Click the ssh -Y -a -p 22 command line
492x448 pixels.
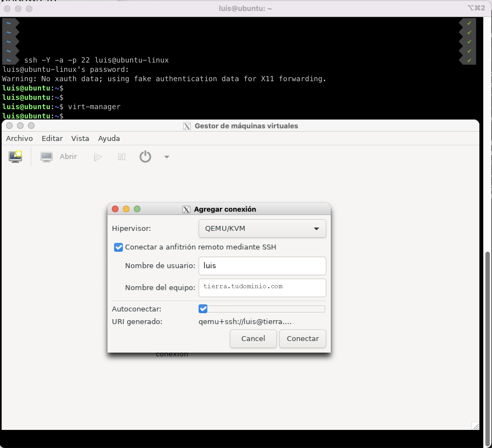point(96,60)
